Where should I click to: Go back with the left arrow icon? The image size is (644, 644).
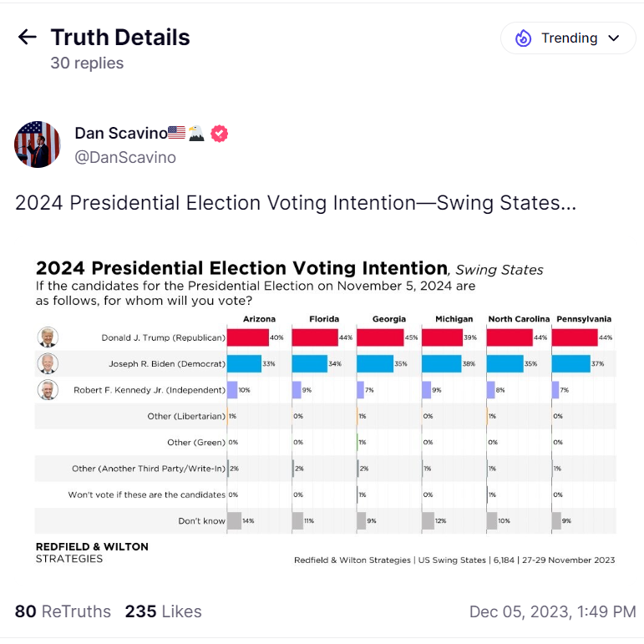(28, 37)
